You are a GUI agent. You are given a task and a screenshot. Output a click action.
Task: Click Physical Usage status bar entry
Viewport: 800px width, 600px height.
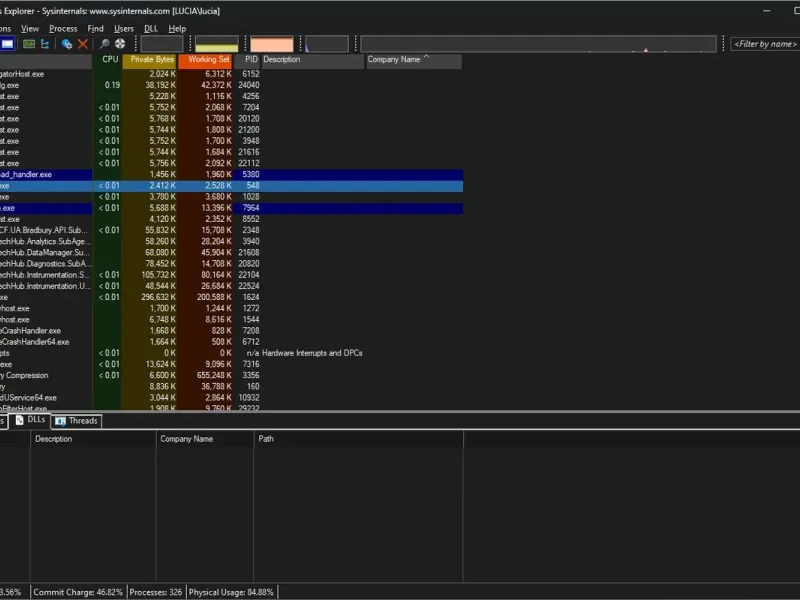231,592
